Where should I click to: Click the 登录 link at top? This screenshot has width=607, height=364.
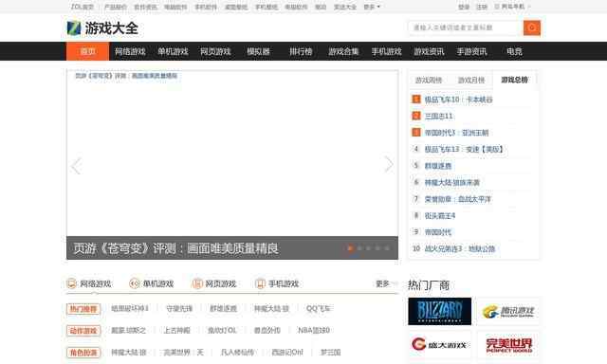[x=464, y=7]
